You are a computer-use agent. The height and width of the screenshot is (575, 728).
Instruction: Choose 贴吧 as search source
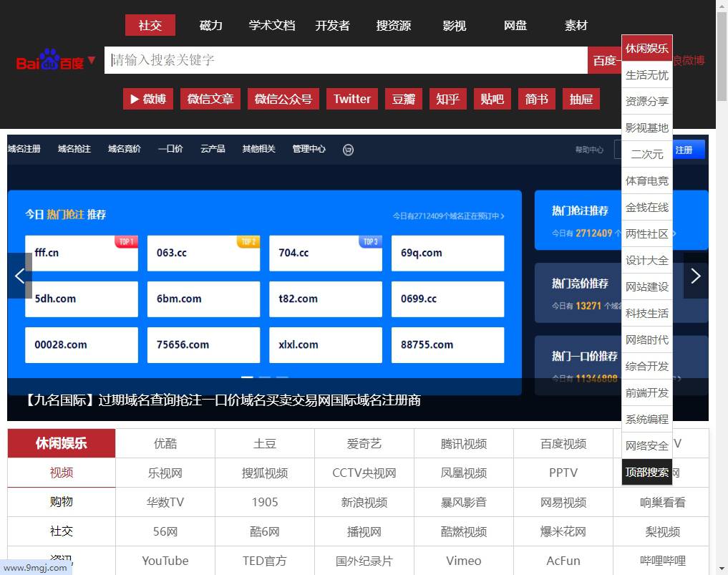(x=492, y=99)
